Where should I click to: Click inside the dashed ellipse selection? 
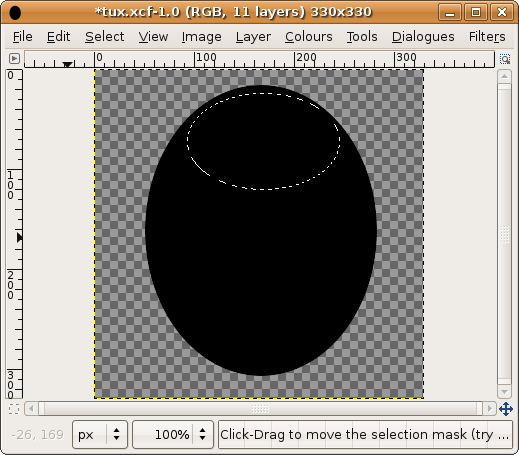point(263,142)
